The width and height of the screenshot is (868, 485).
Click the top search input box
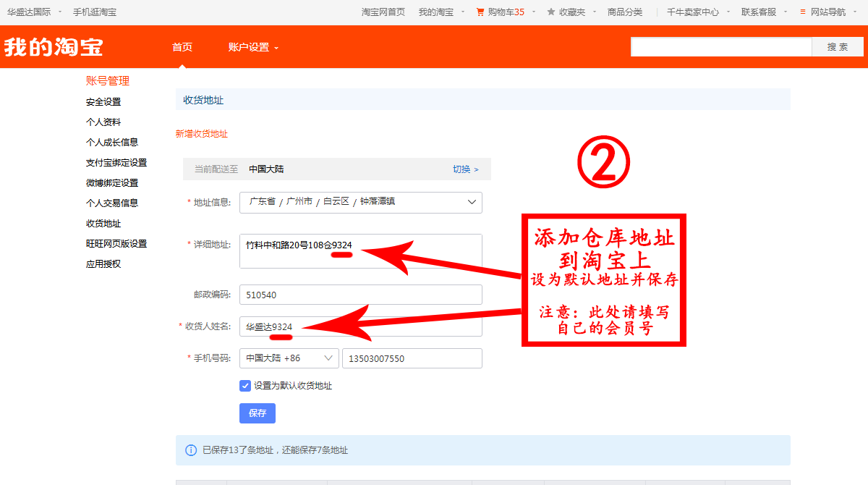click(721, 47)
